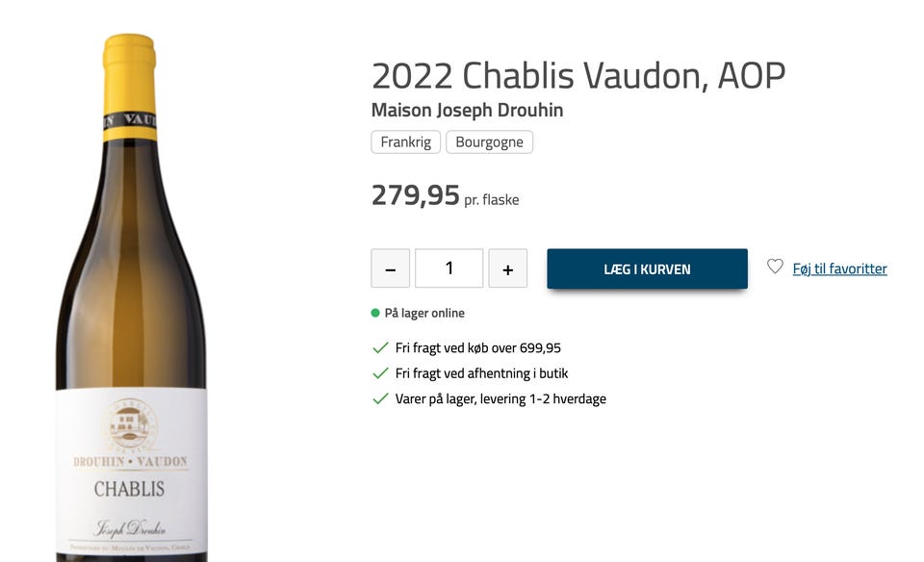The image size is (924, 562).
Task: Open the Chablis bottle product image
Action: tap(130, 289)
